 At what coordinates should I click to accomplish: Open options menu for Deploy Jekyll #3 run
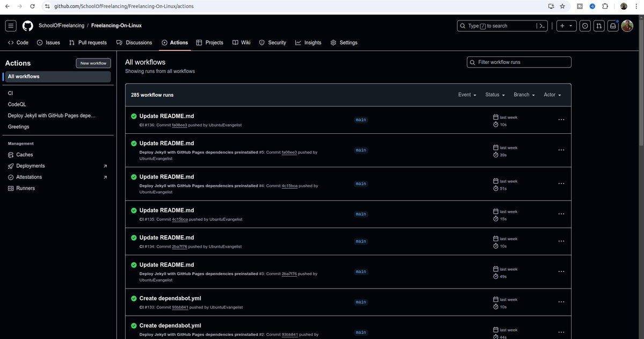561,271
